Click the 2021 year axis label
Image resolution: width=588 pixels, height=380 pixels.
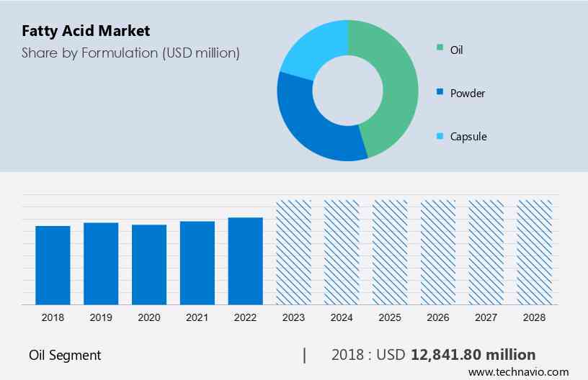[x=197, y=317]
